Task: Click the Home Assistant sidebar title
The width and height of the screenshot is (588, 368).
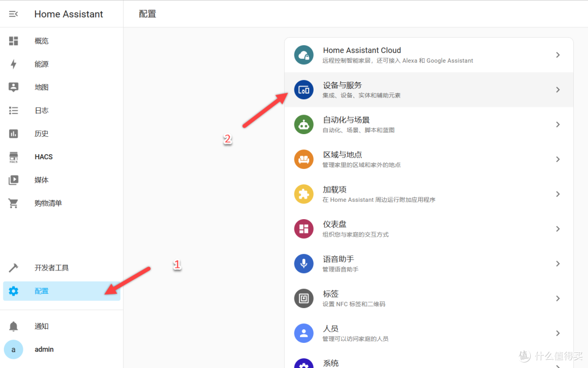Action: tap(69, 14)
